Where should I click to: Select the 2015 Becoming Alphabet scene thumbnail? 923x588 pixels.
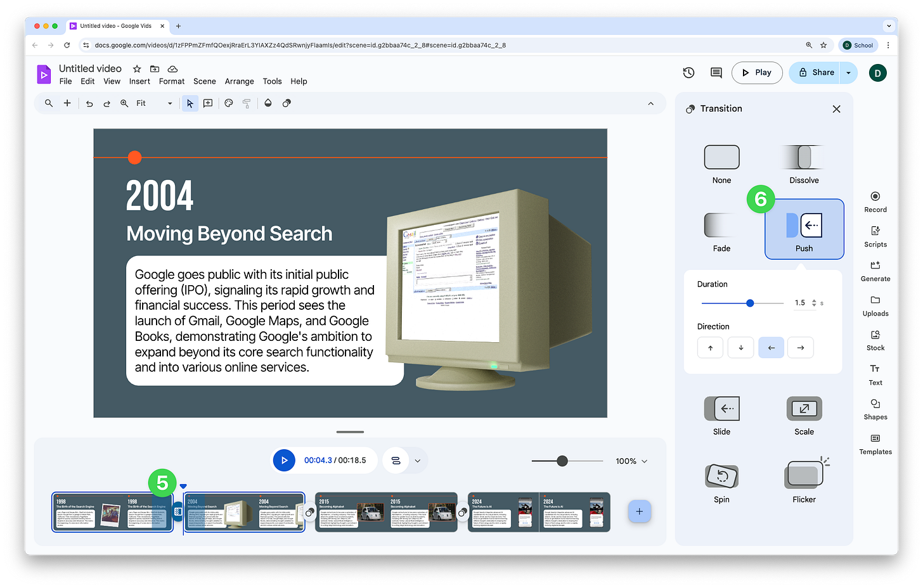(x=386, y=512)
